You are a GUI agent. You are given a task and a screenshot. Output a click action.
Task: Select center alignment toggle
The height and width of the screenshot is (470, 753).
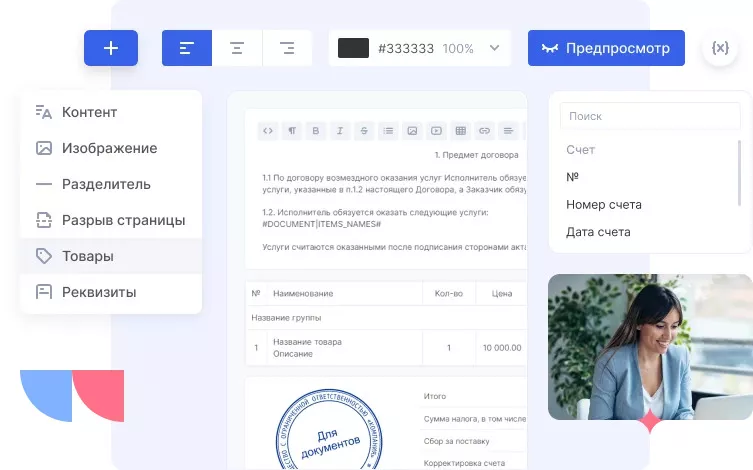tap(237, 48)
